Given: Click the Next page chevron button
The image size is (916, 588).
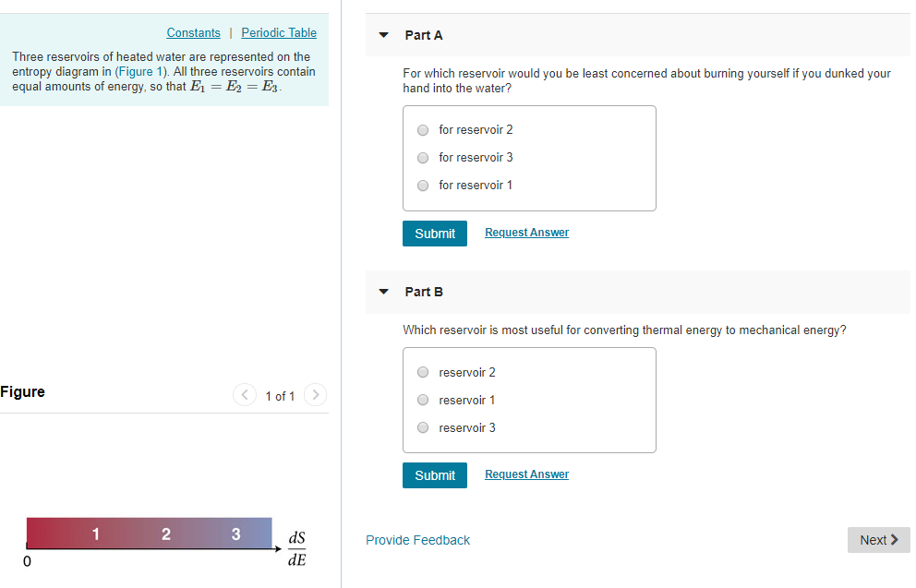Looking at the screenshot, I should click(x=878, y=540).
